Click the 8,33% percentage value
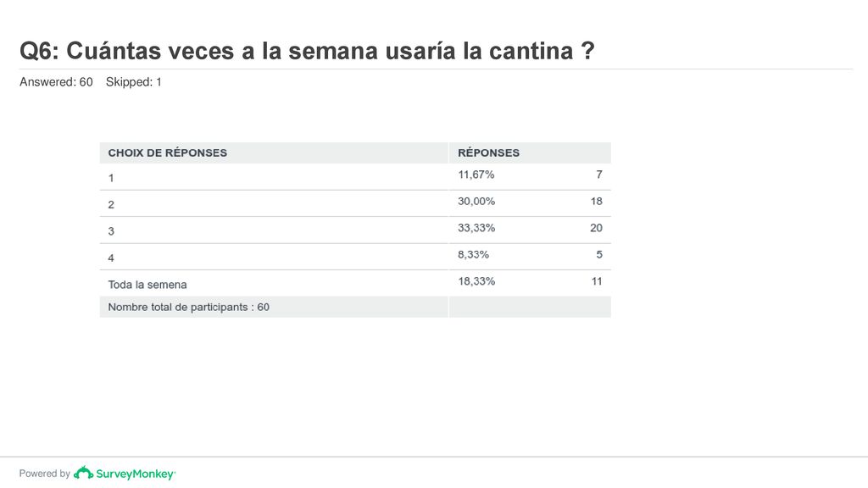868x488 pixels. 473,254
